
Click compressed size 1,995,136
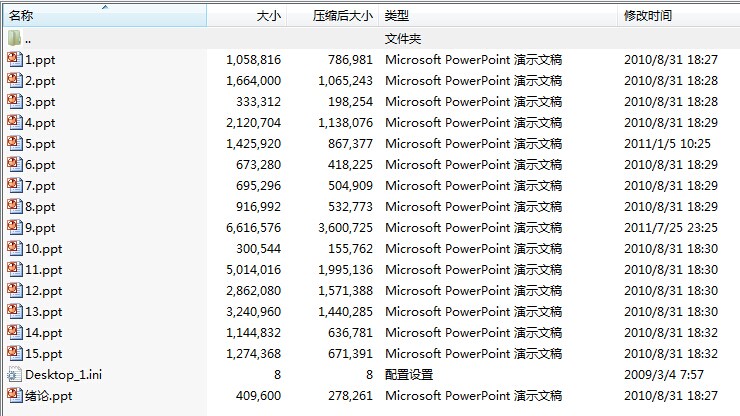point(345,270)
